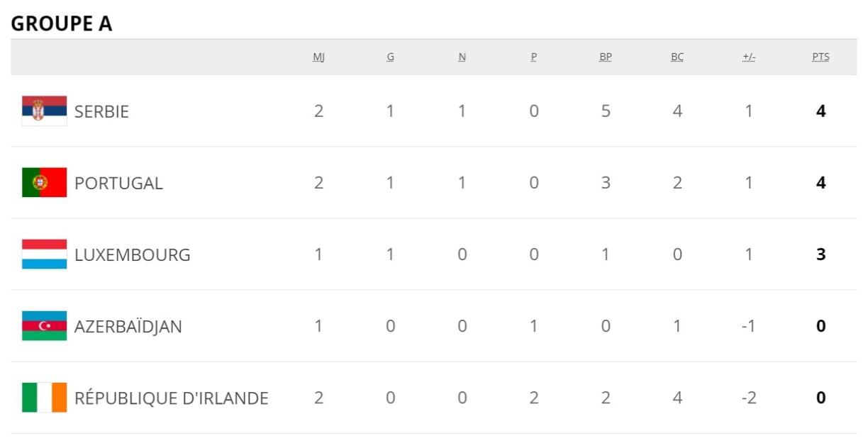
Task: Click the GROUPE A heading
Action: [62, 23]
